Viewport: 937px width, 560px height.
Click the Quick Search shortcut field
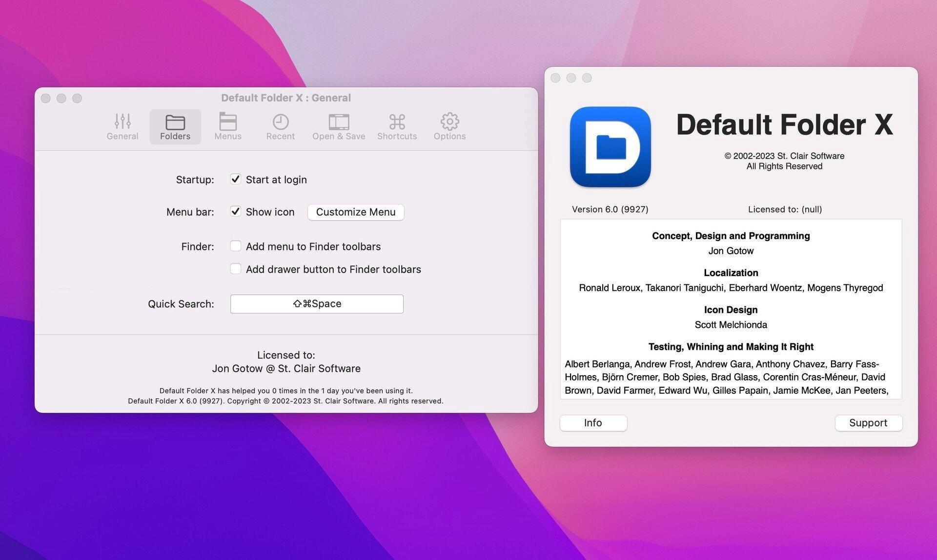click(317, 303)
